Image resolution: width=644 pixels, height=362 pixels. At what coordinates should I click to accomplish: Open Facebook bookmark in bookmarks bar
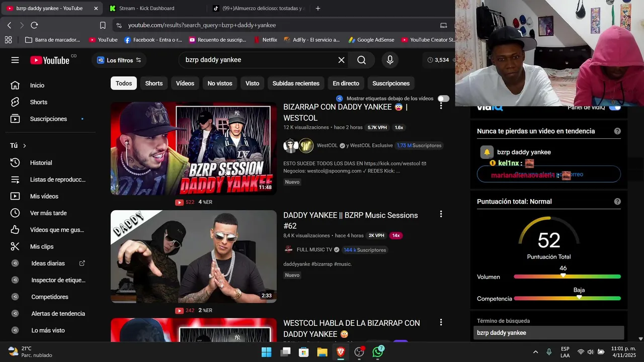[153, 40]
